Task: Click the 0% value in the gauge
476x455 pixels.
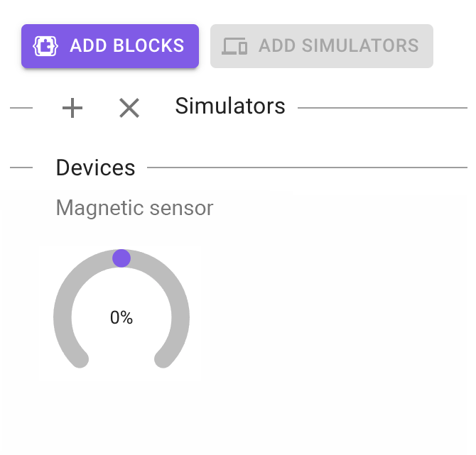Action: click(121, 318)
